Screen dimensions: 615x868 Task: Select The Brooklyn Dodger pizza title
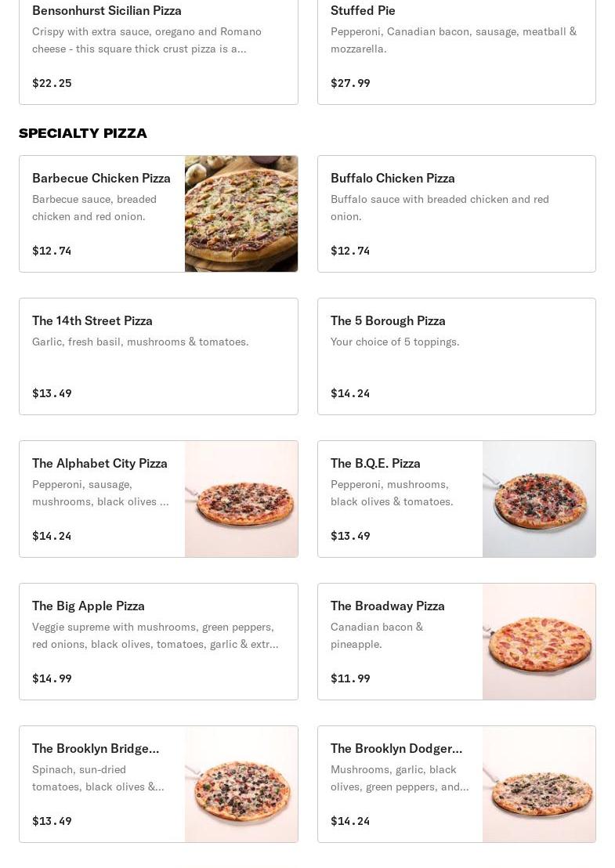[x=396, y=748]
